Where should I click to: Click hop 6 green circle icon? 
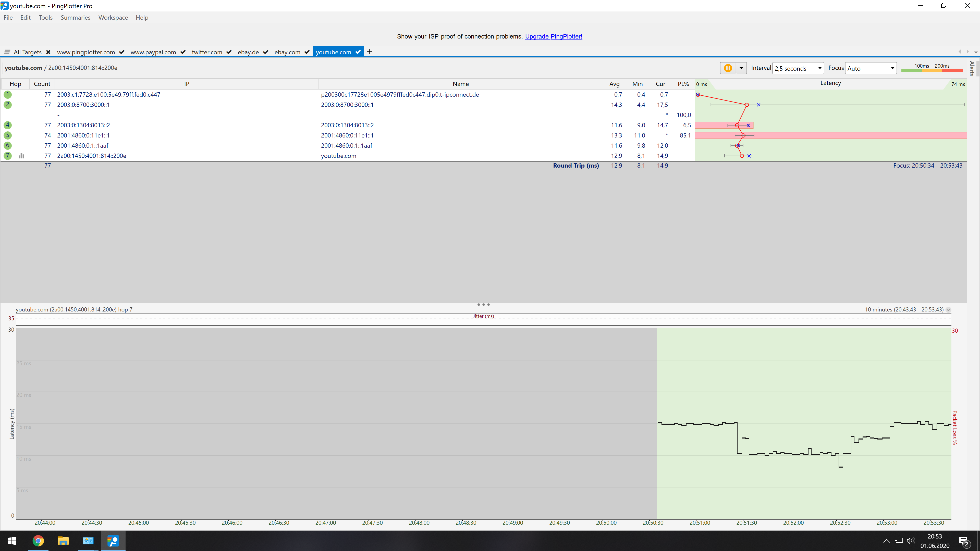7,145
